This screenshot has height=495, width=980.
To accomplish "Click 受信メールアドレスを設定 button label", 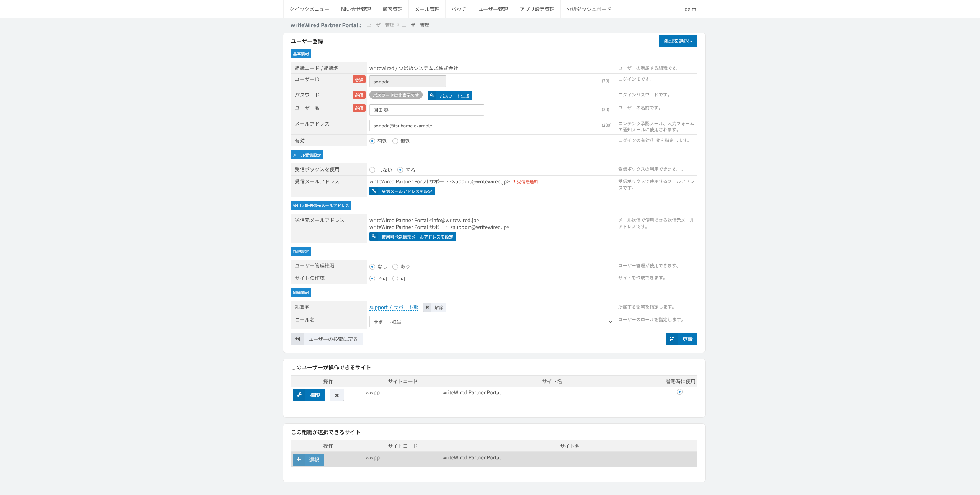I will click(407, 191).
